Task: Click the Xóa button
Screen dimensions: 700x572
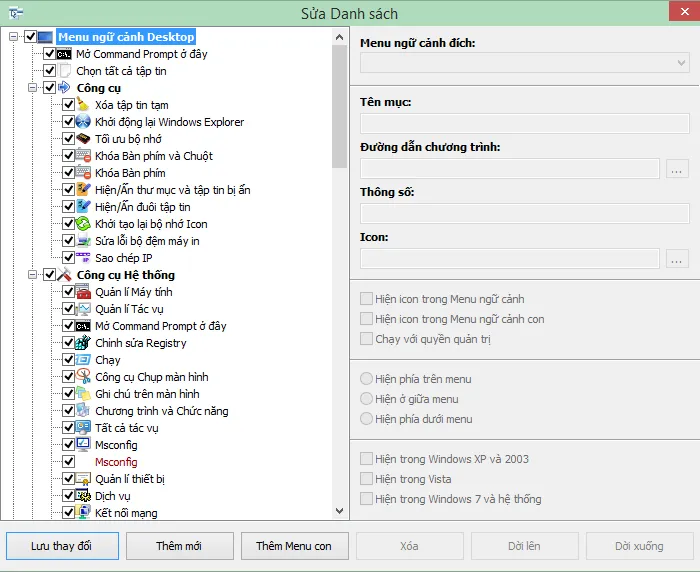Action: coord(409,546)
